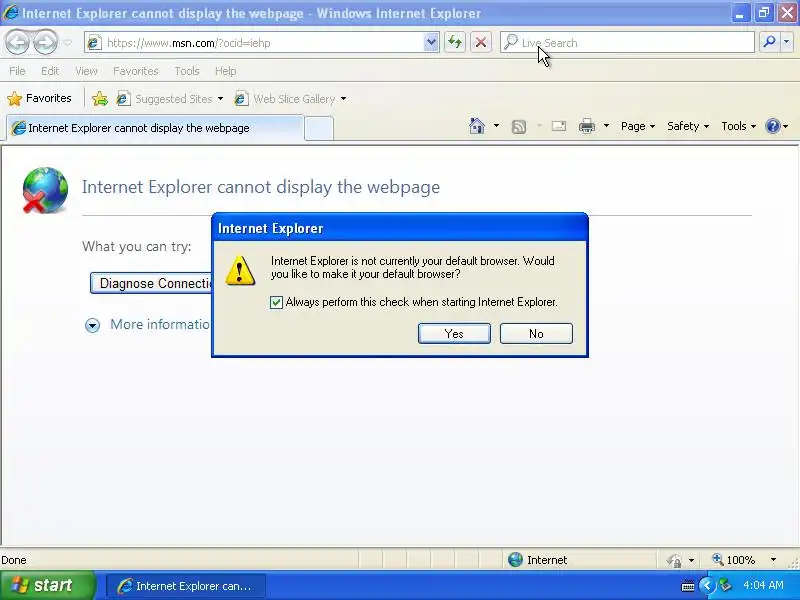Select the 'Internet Explorer cannot display' tab
The width and height of the screenshot is (800, 600).
coord(155,128)
